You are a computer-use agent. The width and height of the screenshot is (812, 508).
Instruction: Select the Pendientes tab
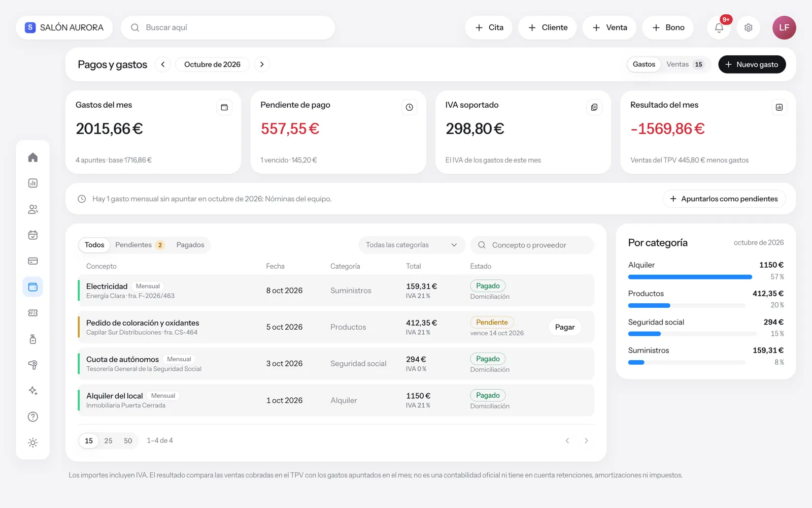pyautogui.click(x=140, y=245)
